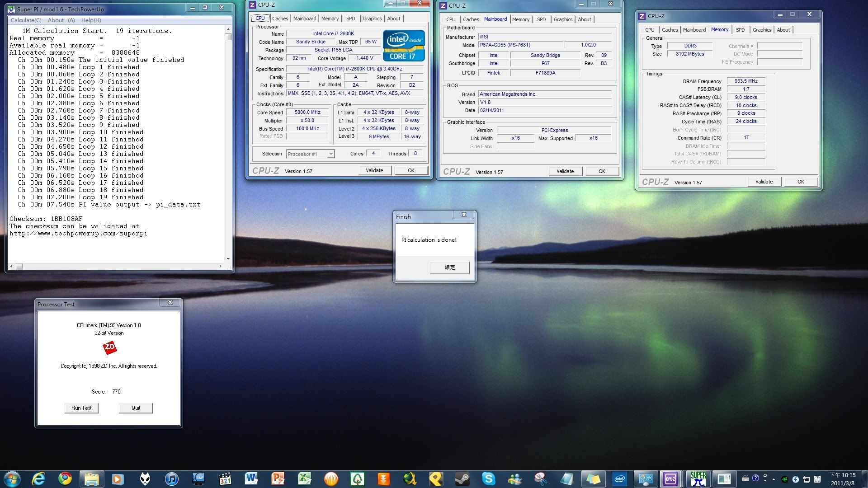Click Loop 19 finished line in Super PI
The width and height of the screenshot is (868, 488).
click(81, 197)
